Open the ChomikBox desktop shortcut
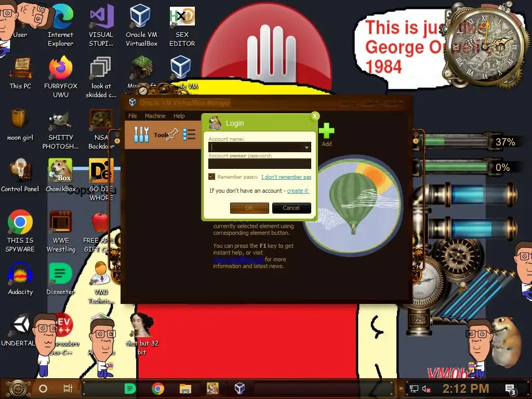 coord(60,176)
